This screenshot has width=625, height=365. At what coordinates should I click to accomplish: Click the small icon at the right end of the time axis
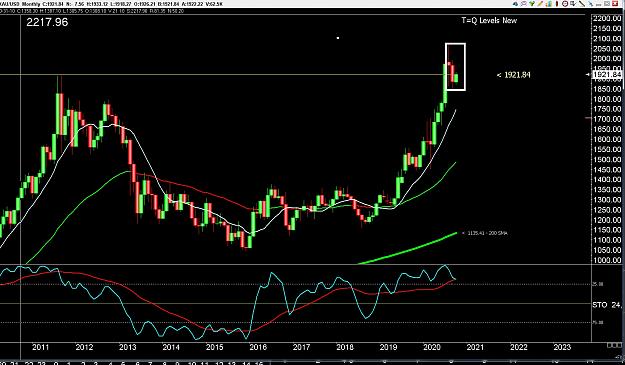(x=615, y=345)
